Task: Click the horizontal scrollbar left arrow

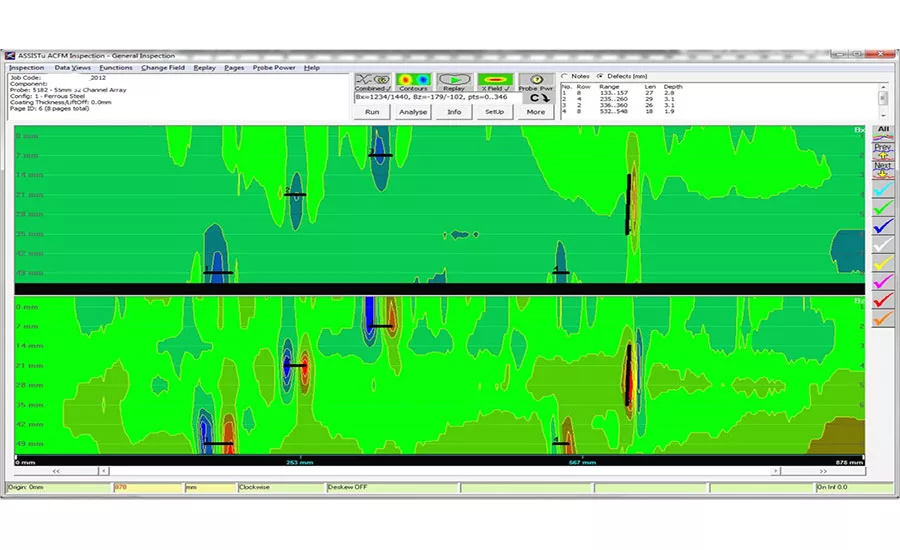Action: pyautogui.click(x=104, y=471)
